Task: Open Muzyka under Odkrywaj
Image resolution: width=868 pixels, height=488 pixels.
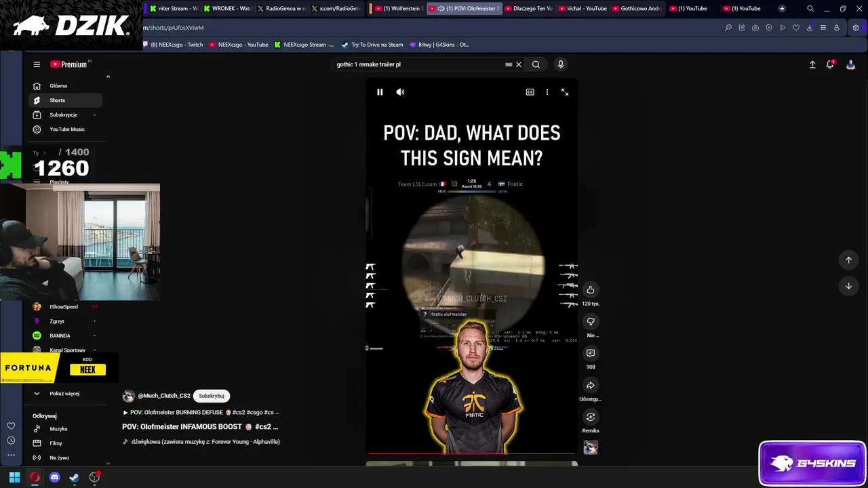Action: point(65,429)
